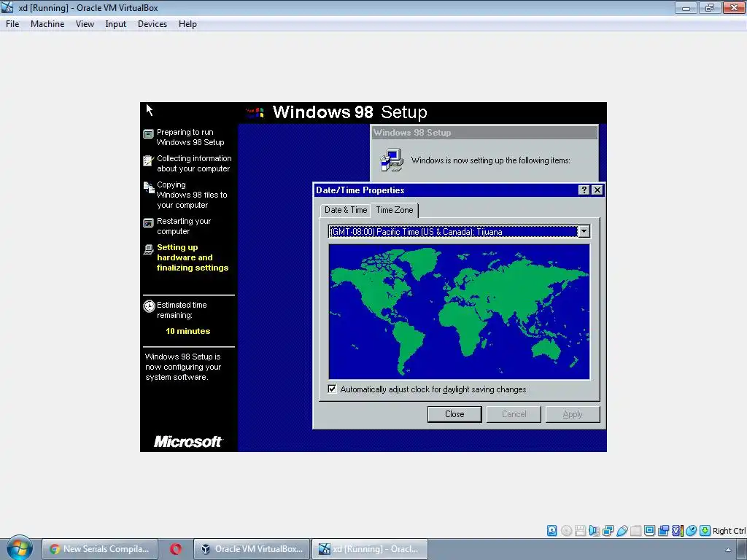Image resolution: width=747 pixels, height=560 pixels.
Task: Click the hard disk activity status icon
Action: point(551,531)
